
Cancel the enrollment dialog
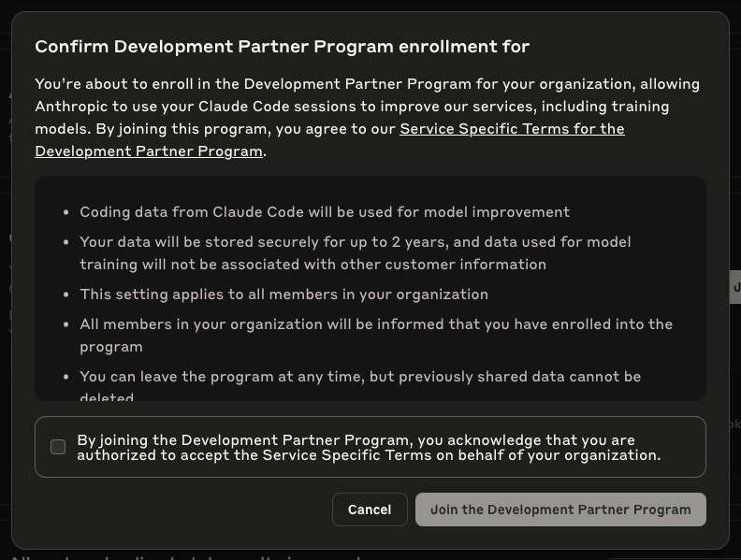coord(370,510)
